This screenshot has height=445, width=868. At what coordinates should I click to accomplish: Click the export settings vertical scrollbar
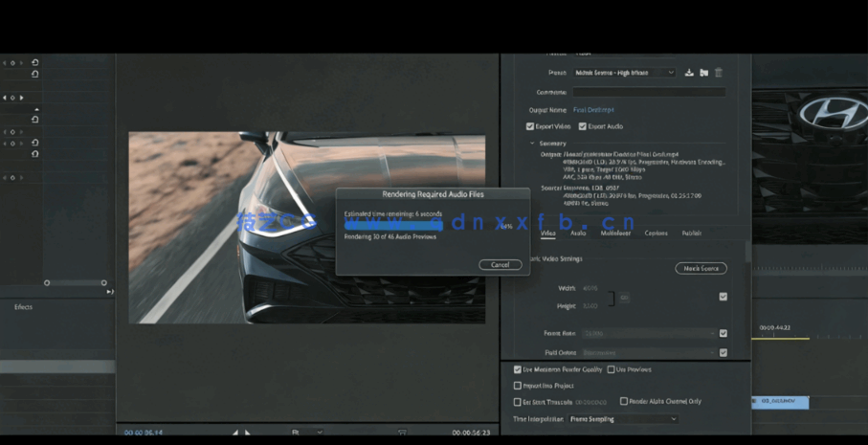(x=747, y=252)
